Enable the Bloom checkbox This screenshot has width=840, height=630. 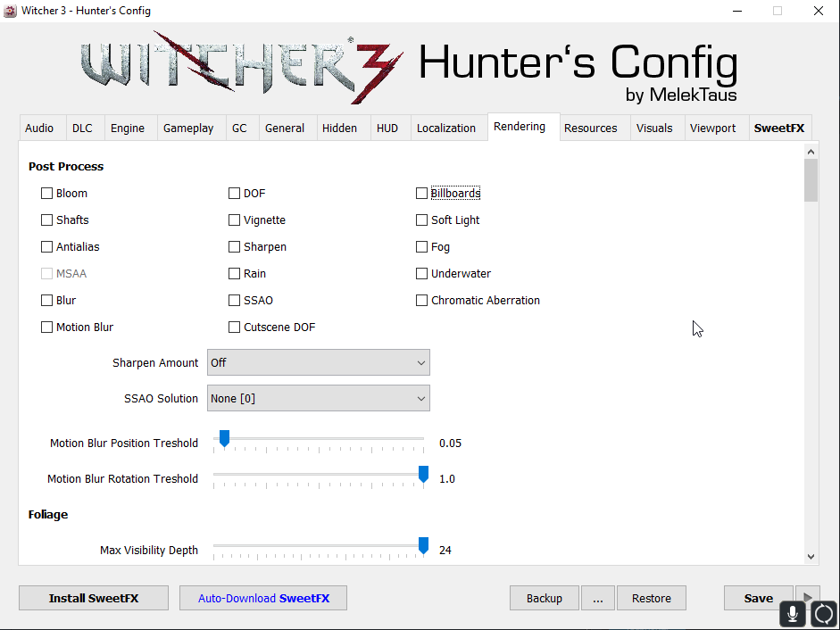pyautogui.click(x=46, y=194)
